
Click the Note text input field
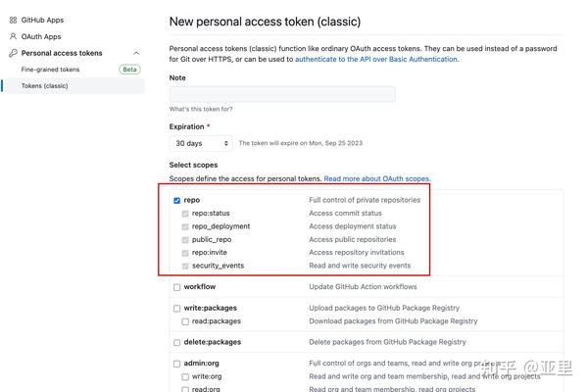tap(282, 94)
